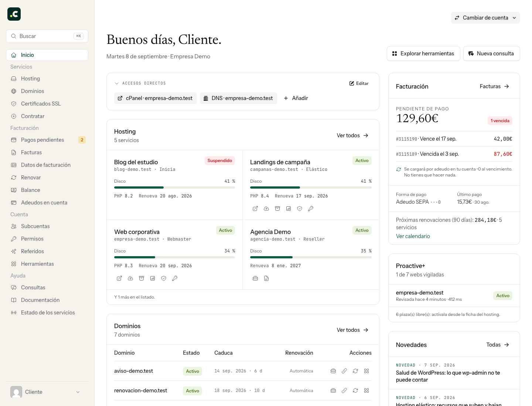532x406 pixels.
Task: Click Explorar herramientas button
Action: point(423,54)
